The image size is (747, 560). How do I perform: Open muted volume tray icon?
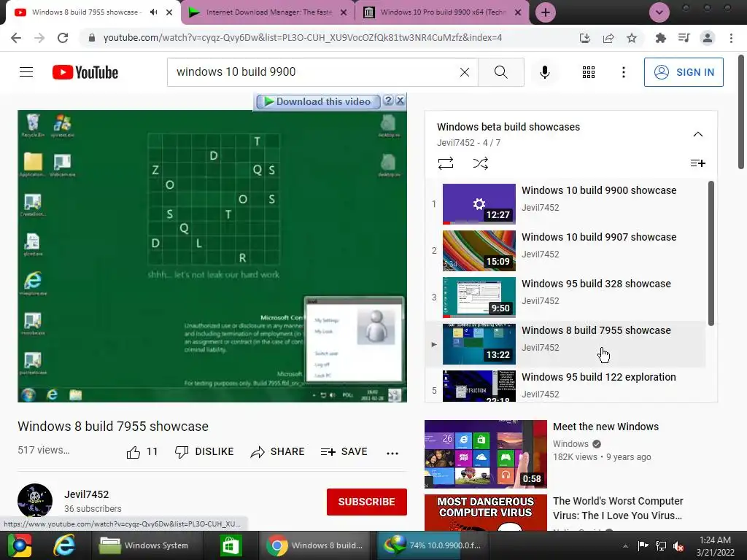tap(678, 545)
